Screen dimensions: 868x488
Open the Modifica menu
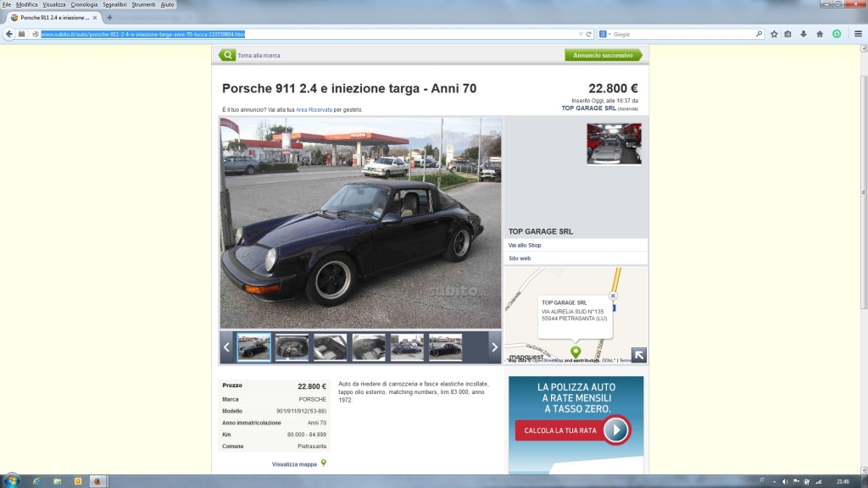coord(26,4)
